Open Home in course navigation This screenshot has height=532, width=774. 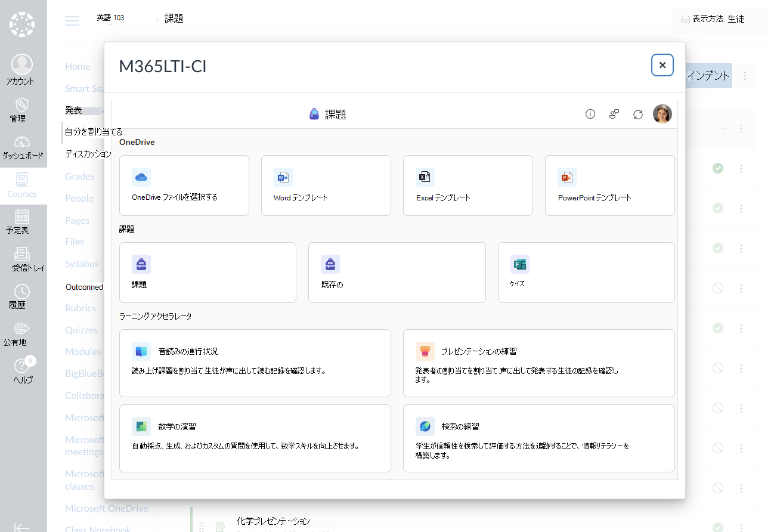coord(78,66)
